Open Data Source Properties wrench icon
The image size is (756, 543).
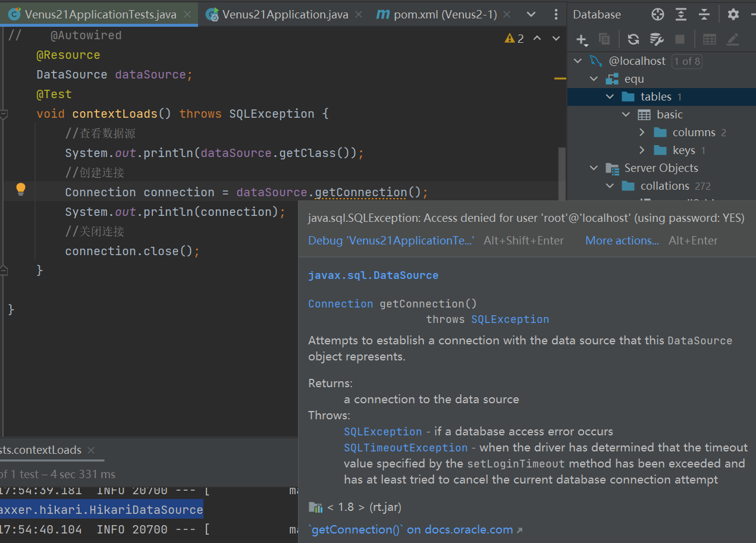[x=657, y=39]
